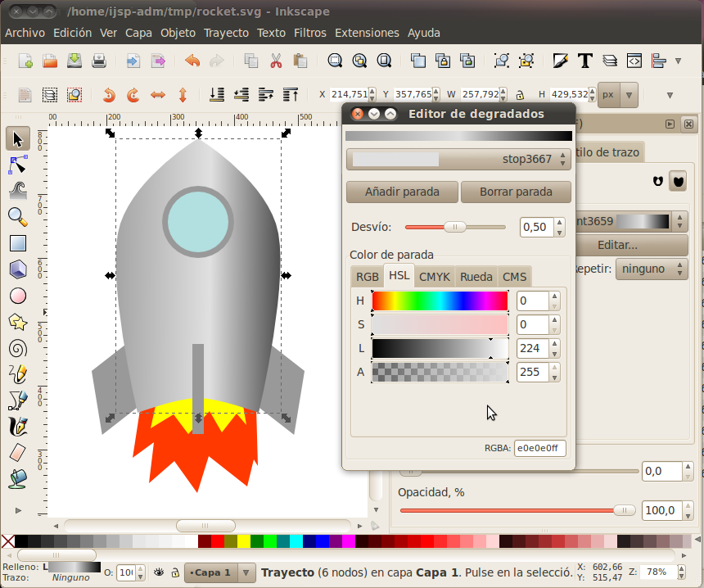
Task: Raise selection to top
Action: [291, 95]
